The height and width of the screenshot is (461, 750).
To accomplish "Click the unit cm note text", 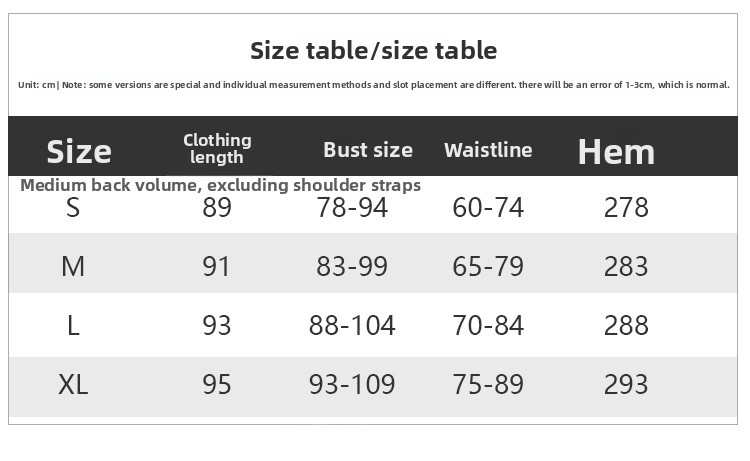I will pos(374,85).
